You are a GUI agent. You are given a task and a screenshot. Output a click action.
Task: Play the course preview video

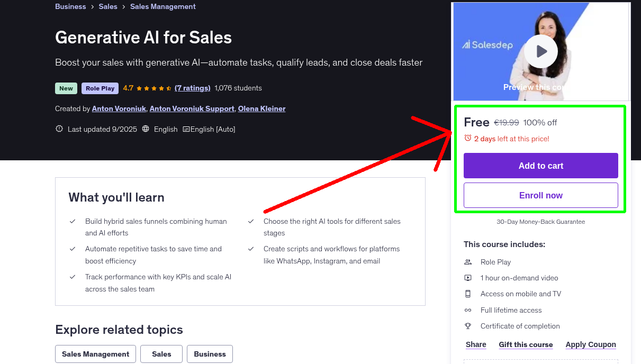(541, 51)
